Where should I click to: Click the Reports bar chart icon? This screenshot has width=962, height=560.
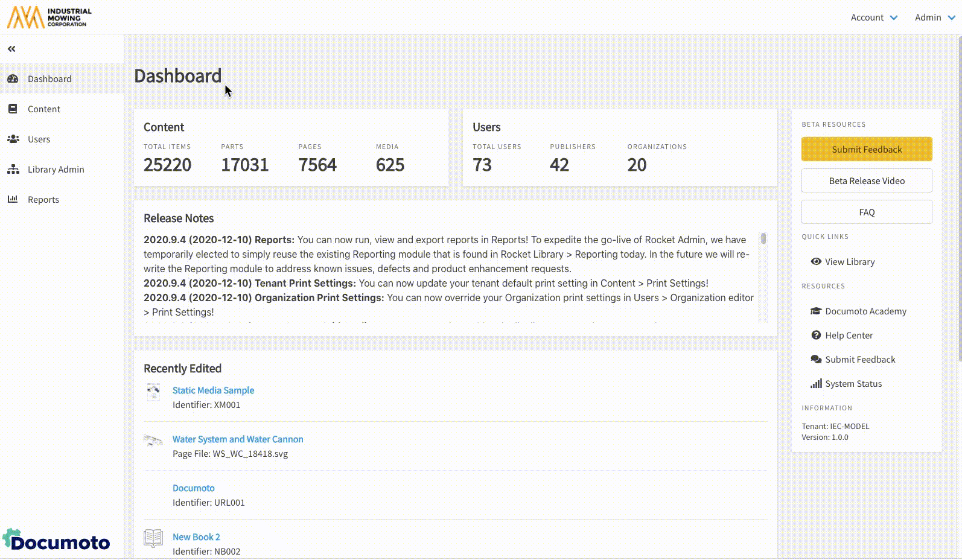[13, 199]
